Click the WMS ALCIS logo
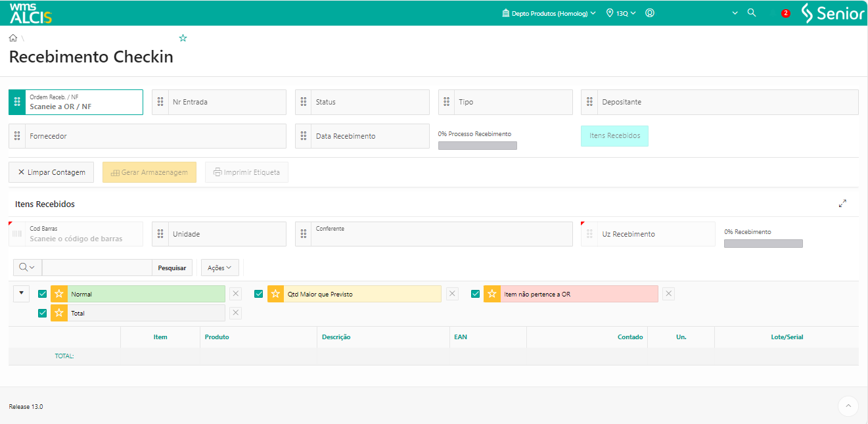Image resolution: width=868 pixels, height=424 pixels. 30,12
